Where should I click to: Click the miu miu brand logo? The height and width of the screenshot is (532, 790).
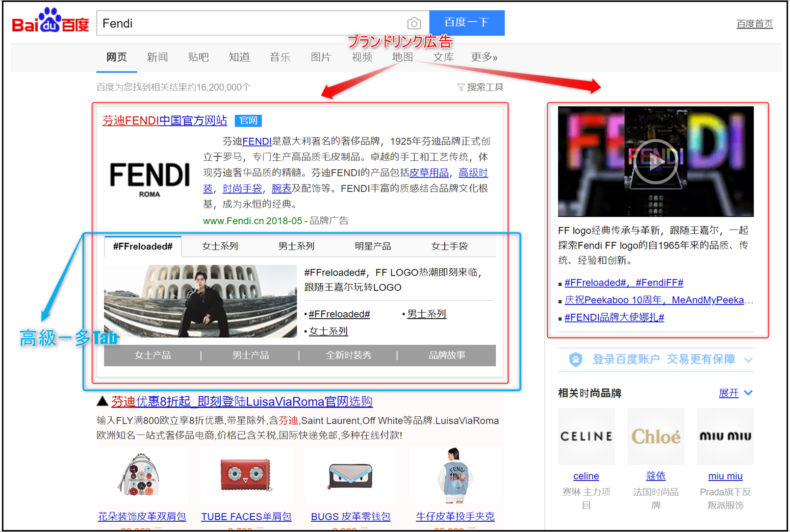[x=725, y=436]
